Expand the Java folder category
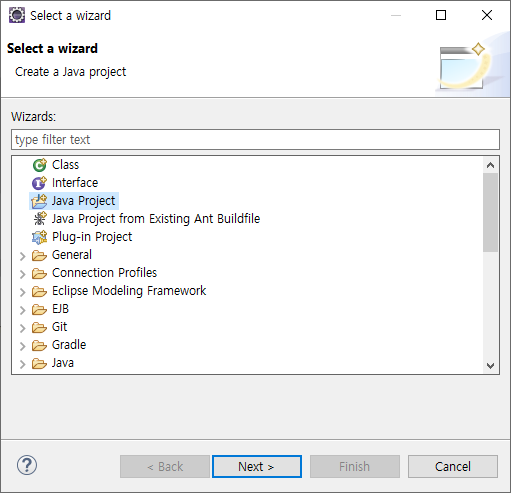Image resolution: width=511 pixels, height=493 pixels. tap(22, 364)
